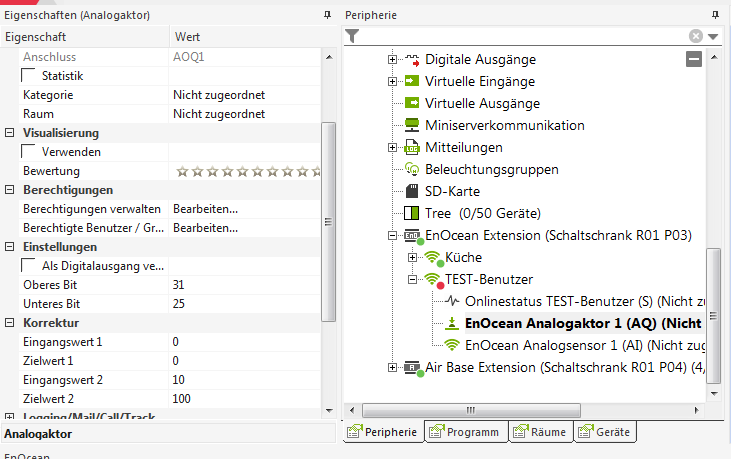
Task: Click Bearbeiten for Berechtigungen verwalten
Action: coord(206,209)
